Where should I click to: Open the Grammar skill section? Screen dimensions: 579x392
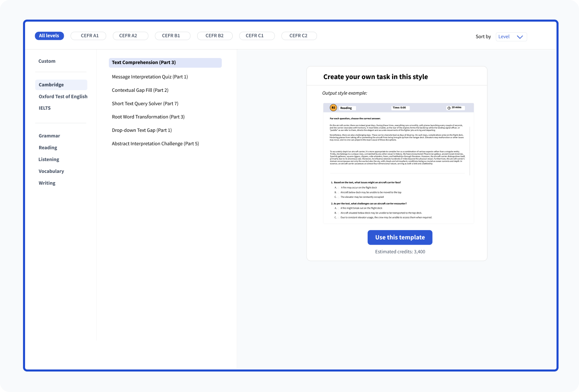[49, 136]
